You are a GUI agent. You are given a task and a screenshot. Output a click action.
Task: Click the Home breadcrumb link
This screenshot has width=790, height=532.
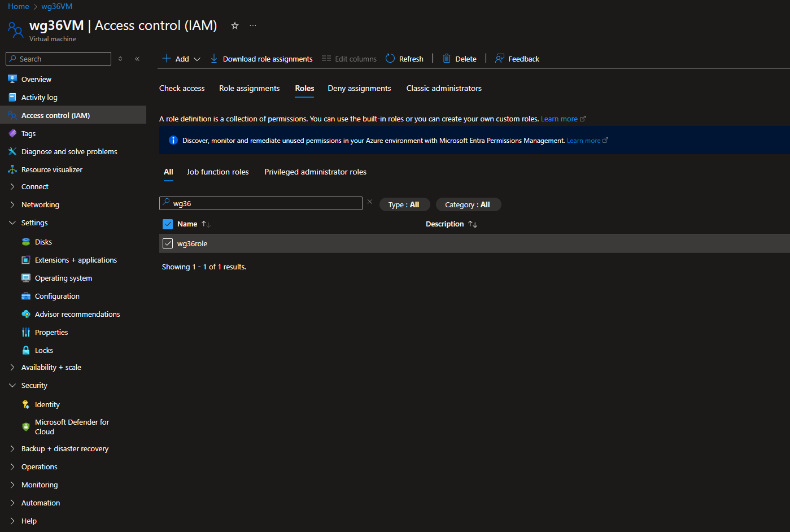pyautogui.click(x=18, y=6)
